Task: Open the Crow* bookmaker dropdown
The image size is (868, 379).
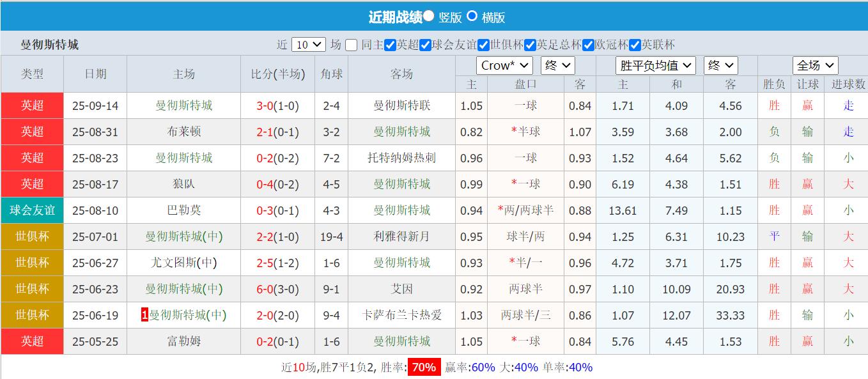Action: point(504,65)
